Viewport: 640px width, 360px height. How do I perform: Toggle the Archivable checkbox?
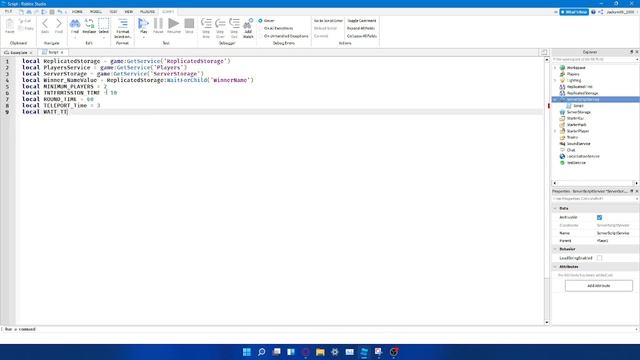click(599, 218)
